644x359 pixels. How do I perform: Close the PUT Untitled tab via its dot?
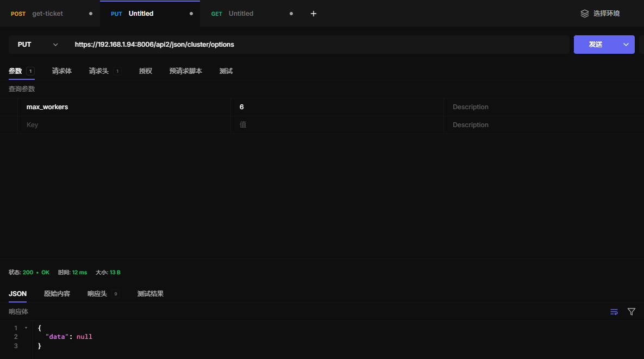(191, 14)
